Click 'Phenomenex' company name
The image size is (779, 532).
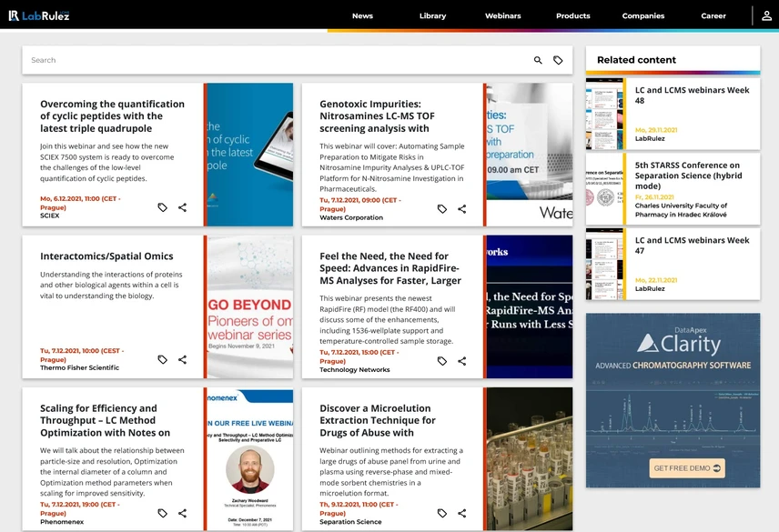pyautogui.click(x=62, y=522)
